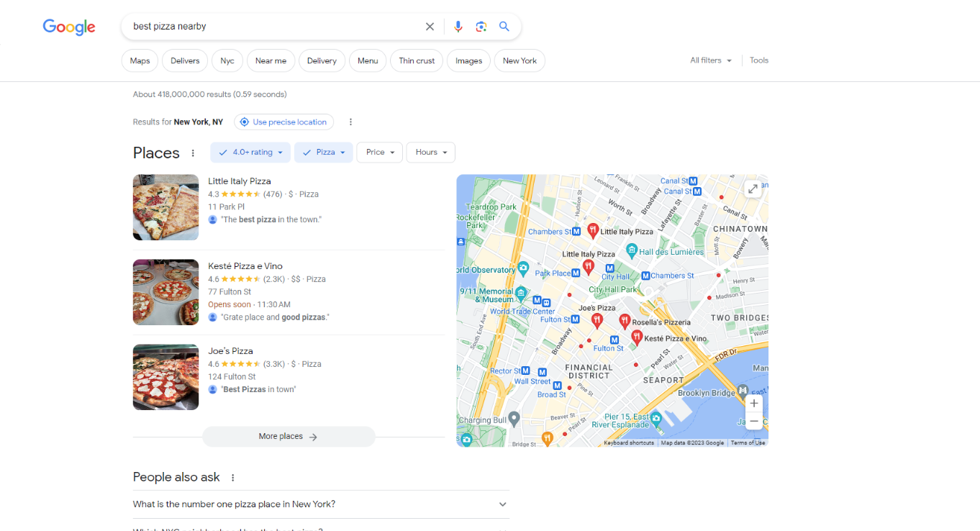The image size is (980, 531).
Task: Open Google Lens image search
Action: point(481,27)
